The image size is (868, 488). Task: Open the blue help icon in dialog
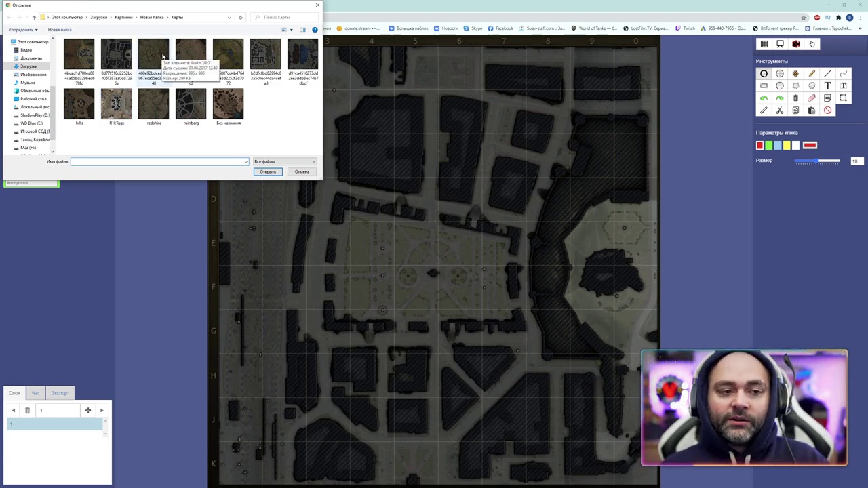click(315, 30)
